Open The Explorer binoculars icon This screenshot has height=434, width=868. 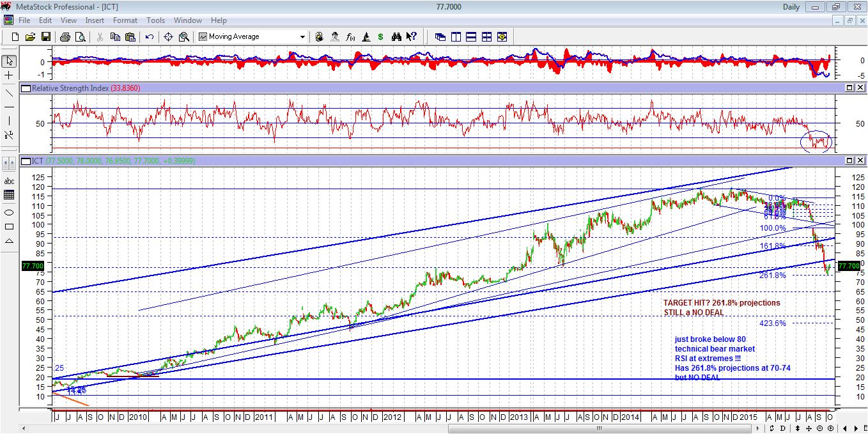pyautogui.click(x=396, y=36)
